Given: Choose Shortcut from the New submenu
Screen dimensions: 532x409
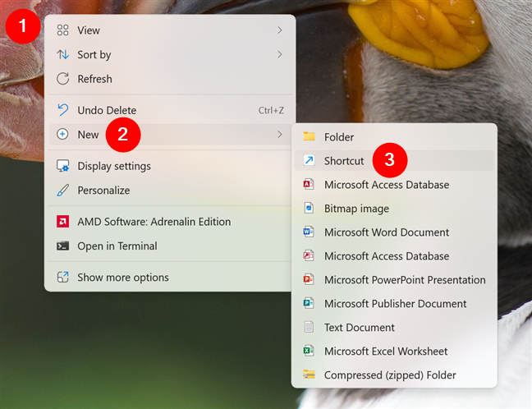Looking at the screenshot, I should [x=394, y=160].
